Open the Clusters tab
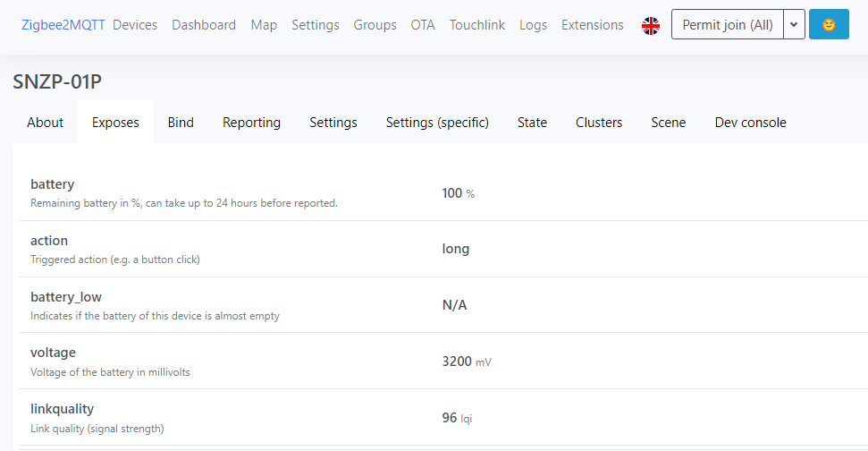 coord(599,123)
